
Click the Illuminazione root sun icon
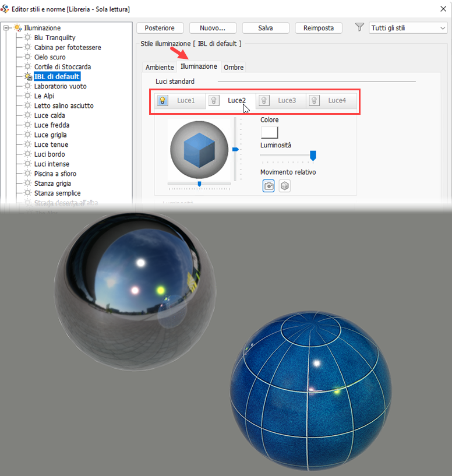[x=18, y=28]
